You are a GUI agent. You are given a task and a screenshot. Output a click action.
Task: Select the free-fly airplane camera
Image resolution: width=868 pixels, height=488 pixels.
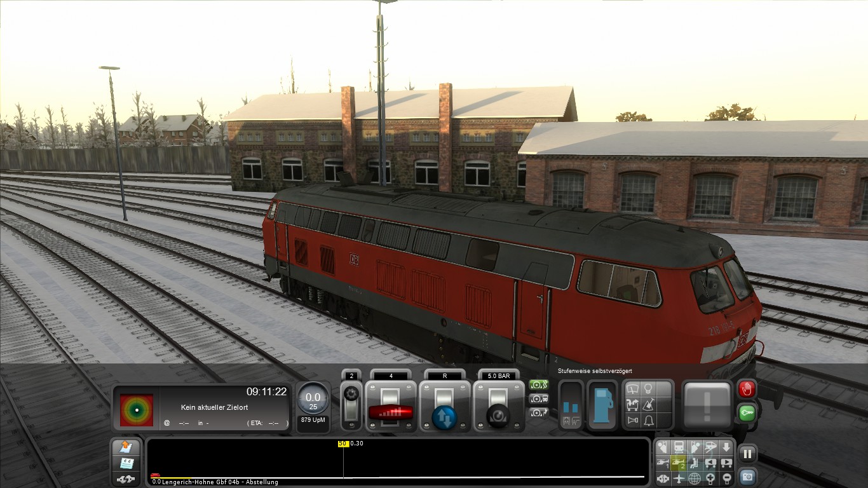point(679,478)
